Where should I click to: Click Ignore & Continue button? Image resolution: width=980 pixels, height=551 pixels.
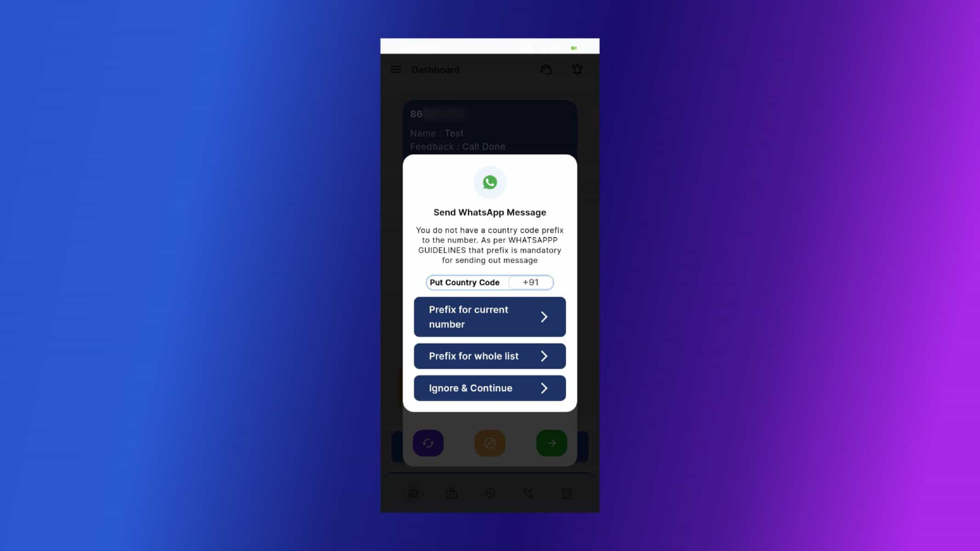point(490,388)
